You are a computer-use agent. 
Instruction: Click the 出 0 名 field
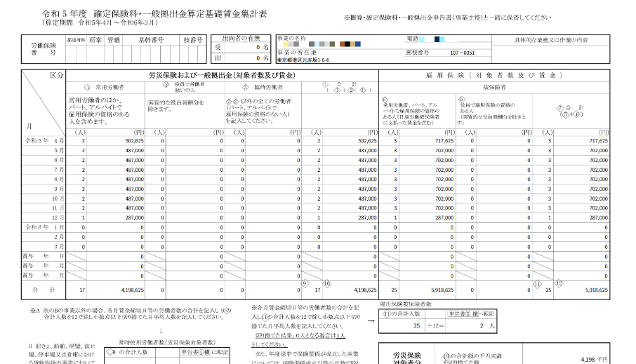point(241,58)
